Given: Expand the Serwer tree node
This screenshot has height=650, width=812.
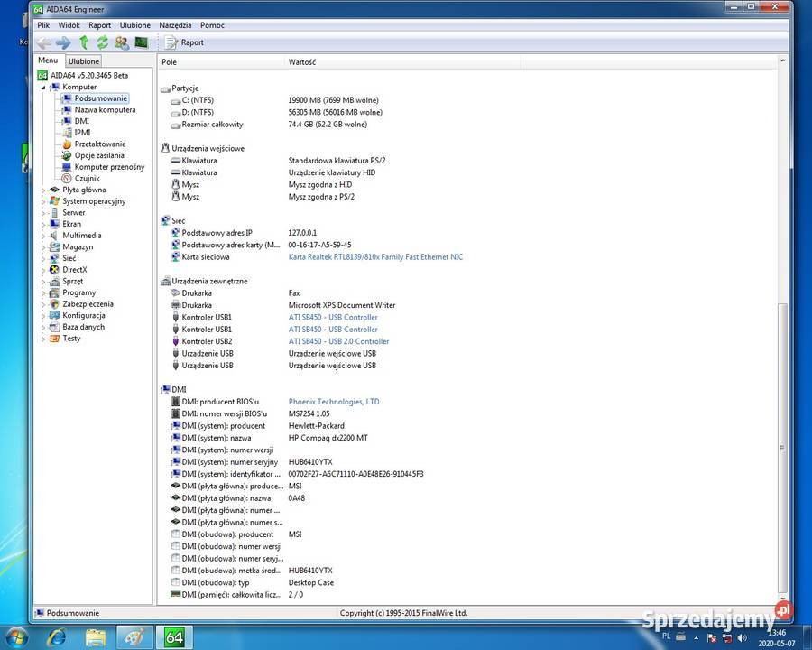Looking at the screenshot, I should pos(43,213).
